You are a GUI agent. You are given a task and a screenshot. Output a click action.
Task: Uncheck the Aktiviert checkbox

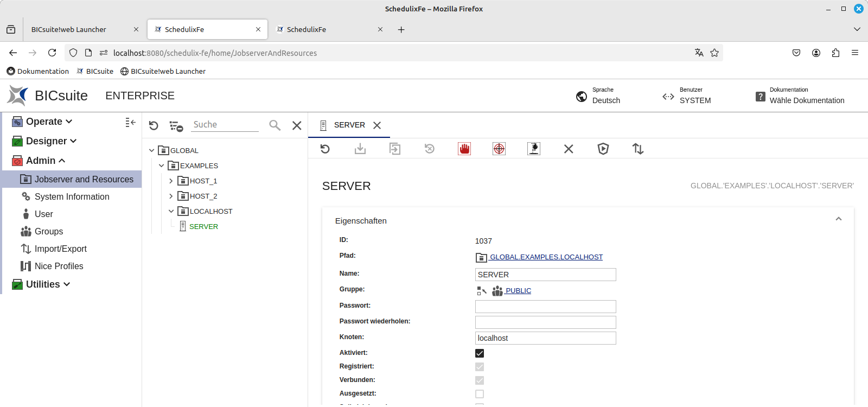click(480, 353)
